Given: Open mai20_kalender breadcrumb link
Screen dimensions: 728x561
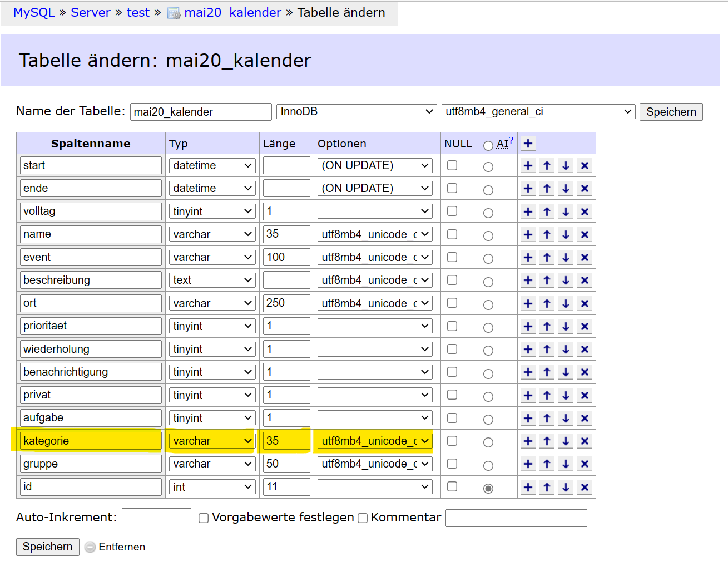Looking at the screenshot, I should click(232, 12).
